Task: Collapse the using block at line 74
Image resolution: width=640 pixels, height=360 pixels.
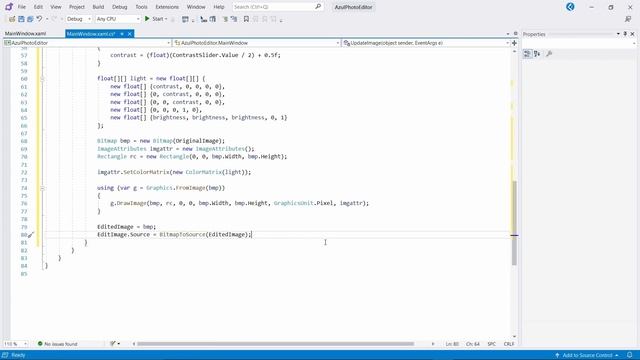Action: 42,188
